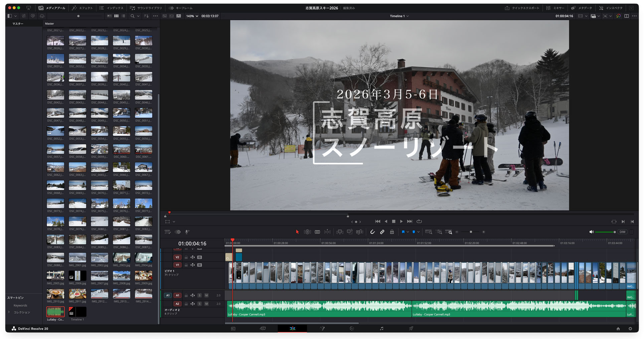Click the Position Lock padlock icon
This screenshot has height=339, width=644.
tap(392, 232)
